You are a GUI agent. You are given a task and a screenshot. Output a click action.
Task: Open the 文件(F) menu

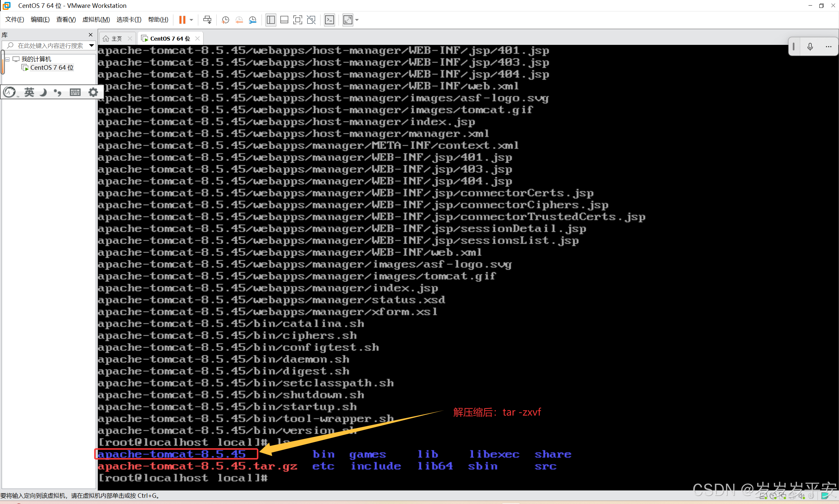(x=14, y=19)
